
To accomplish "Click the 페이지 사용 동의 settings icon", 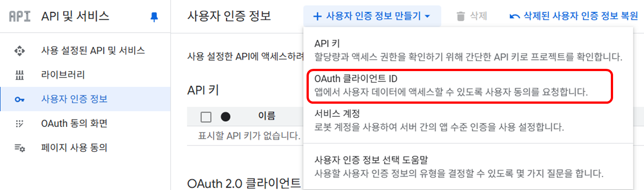I will [19, 148].
